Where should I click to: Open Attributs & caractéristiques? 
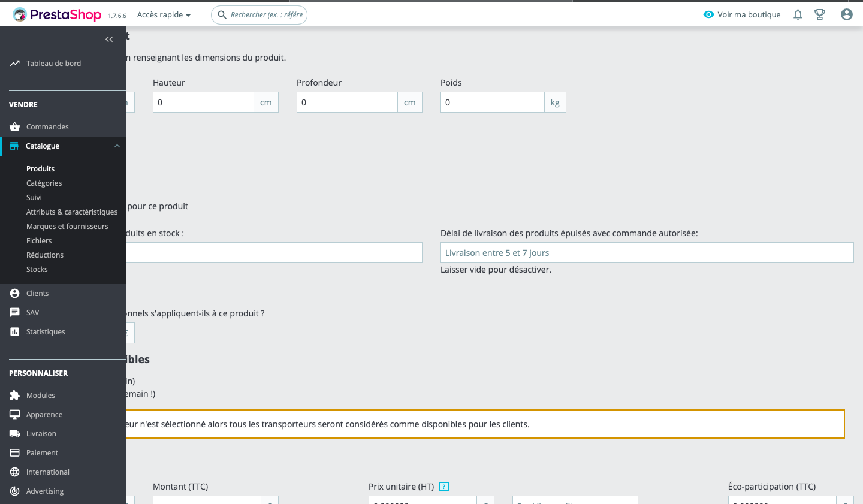coord(72,212)
